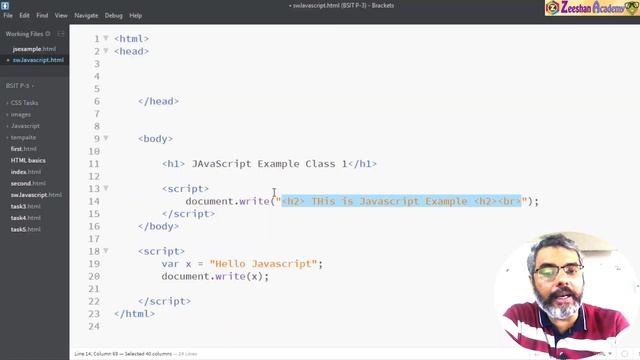The image size is (640, 360).
Task: Open the Edit menu
Action: (24, 16)
